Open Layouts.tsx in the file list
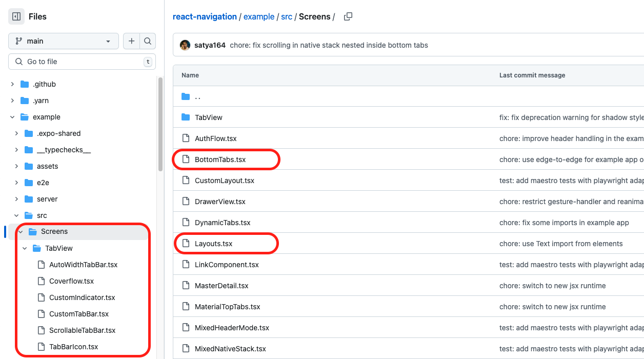 pyautogui.click(x=214, y=244)
